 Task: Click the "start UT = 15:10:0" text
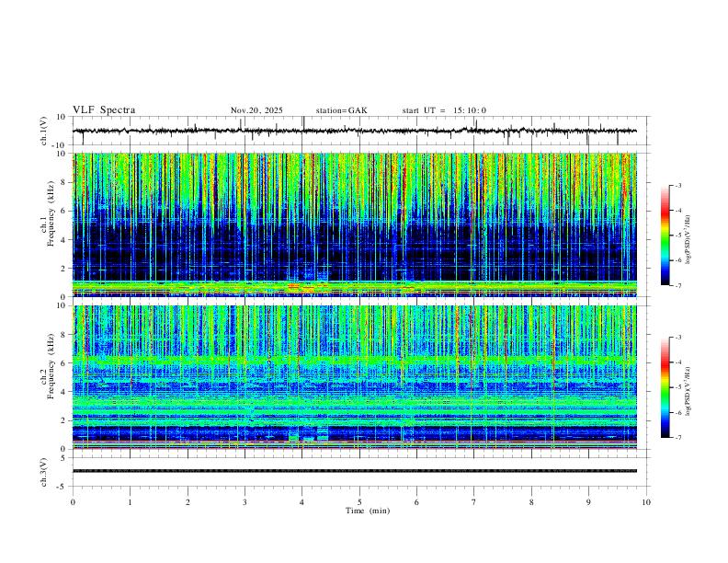coord(444,110)
